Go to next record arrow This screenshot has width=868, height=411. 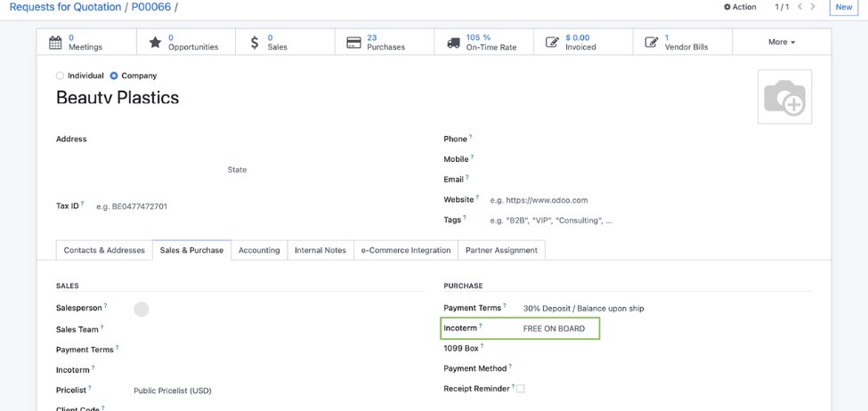tap(813, 6)
